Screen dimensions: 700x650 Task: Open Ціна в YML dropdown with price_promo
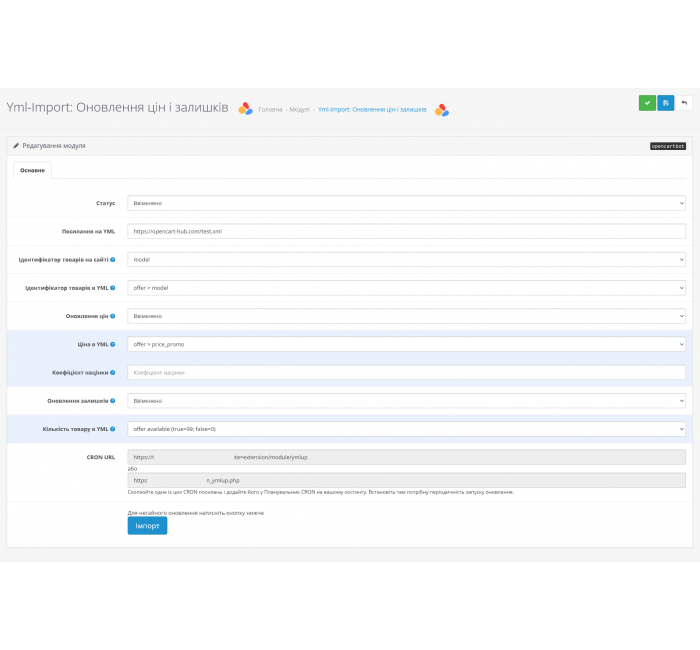406,344
